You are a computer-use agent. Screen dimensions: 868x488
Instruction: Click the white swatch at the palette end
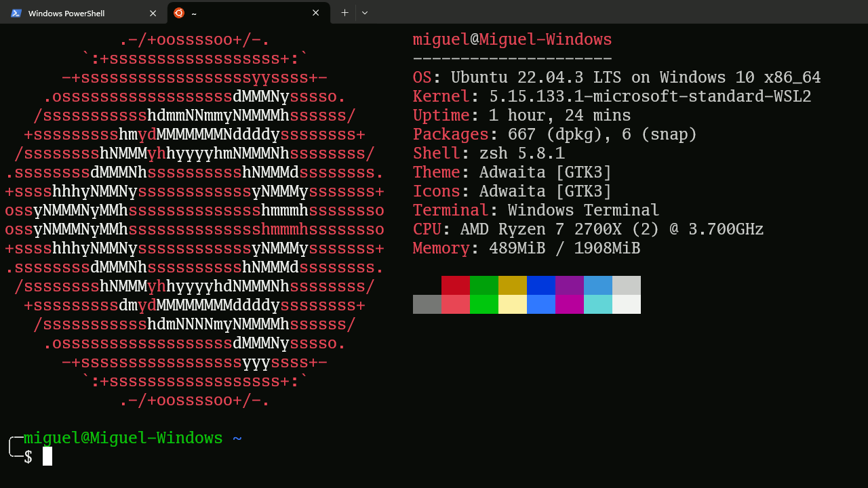coord(627,304)
